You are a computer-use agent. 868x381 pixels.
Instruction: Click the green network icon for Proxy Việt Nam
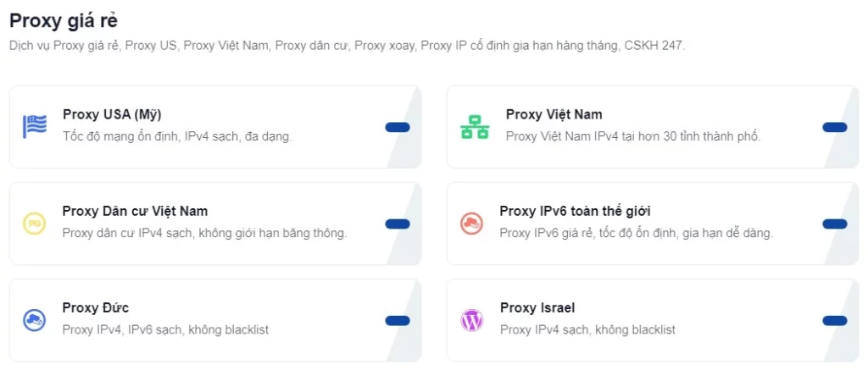[474, 127]
